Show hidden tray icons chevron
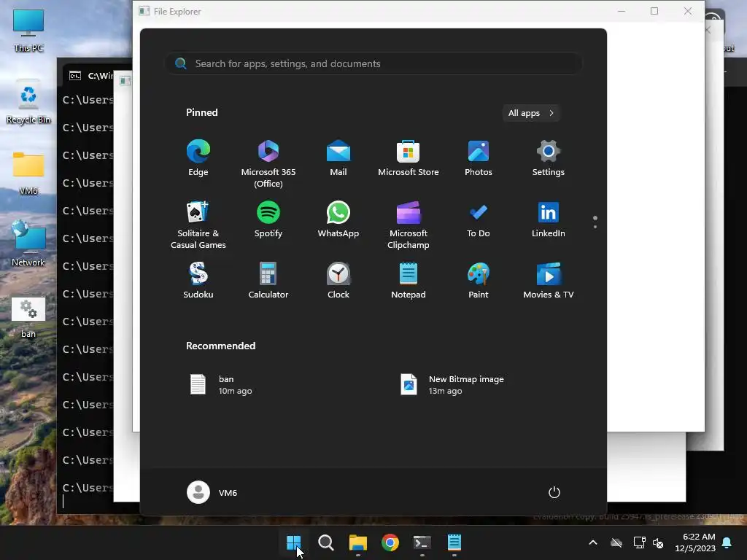Screen dimensions: 747x560 (x=593, y=542)
